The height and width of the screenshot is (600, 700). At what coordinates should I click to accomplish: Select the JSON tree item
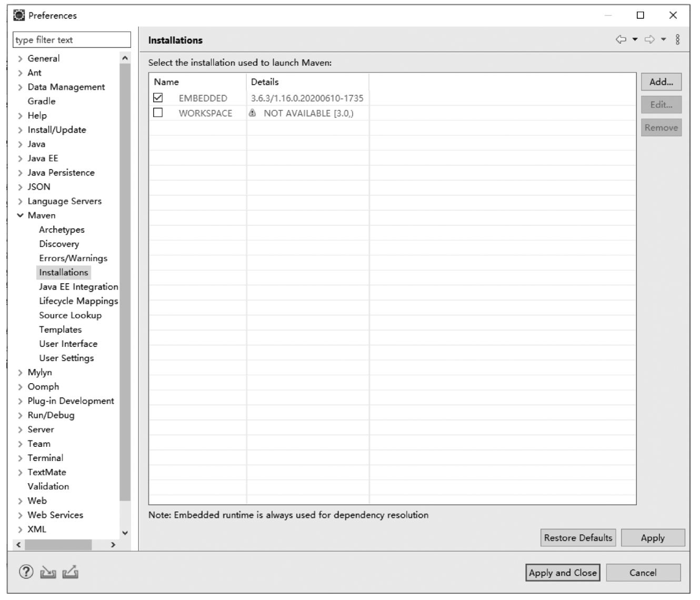click(39, 187)
